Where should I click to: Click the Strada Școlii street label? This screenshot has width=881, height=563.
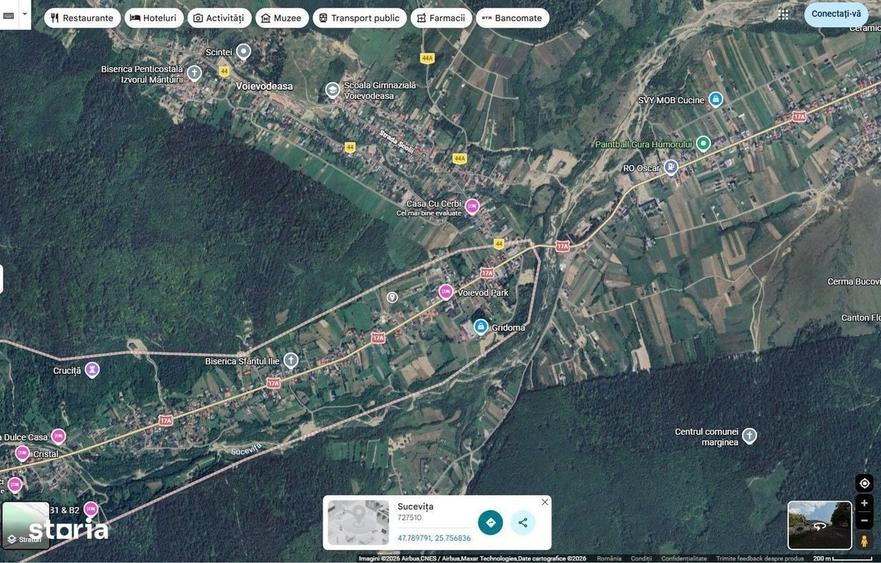(x=396, y=140)
